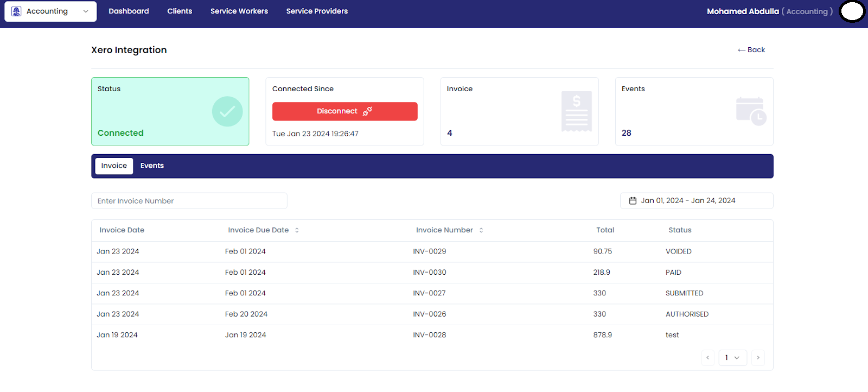Open Service Workers in navigation
This screenshot has width=868, height=392.
tap(239, 11)
